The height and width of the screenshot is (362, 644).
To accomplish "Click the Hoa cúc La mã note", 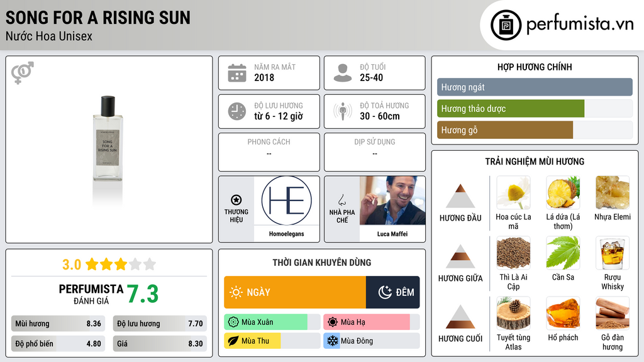I will click(x=513, y=204).
